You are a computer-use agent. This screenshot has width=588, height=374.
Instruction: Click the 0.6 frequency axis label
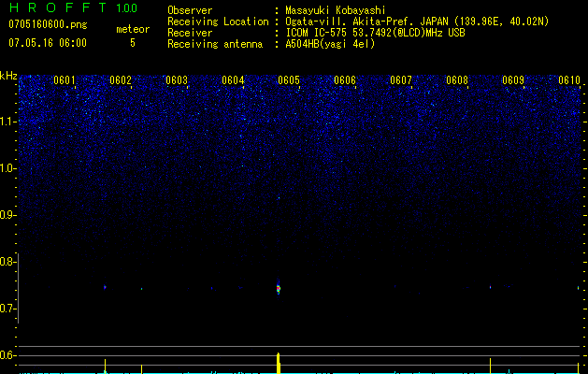pos(8,355)
